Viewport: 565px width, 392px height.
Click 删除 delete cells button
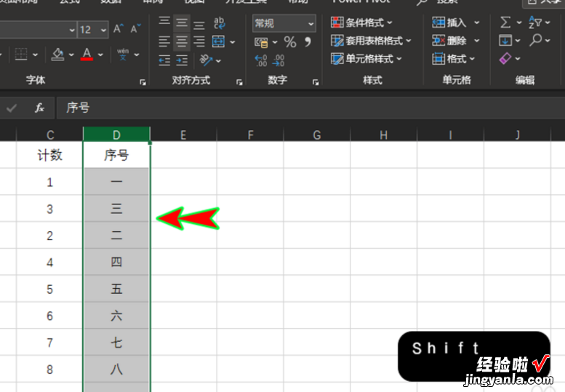point(449,41)
